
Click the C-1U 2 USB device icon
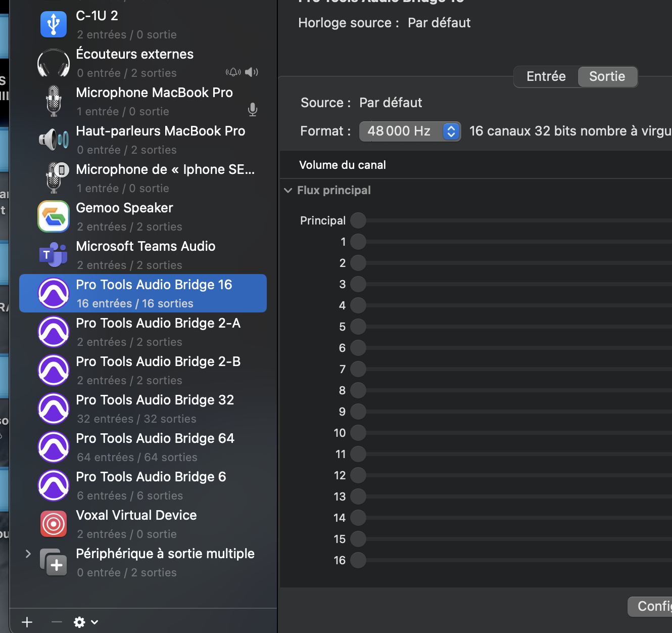coord(54,24)
